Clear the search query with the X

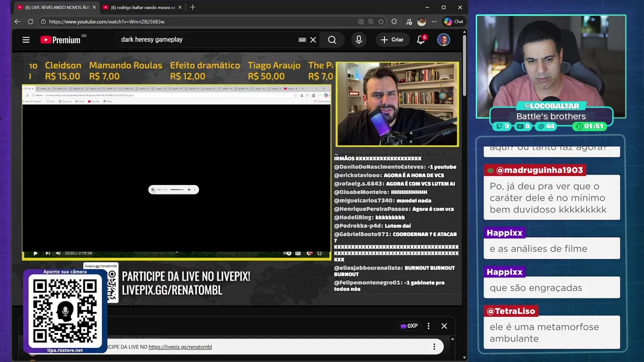pos(313,40)
